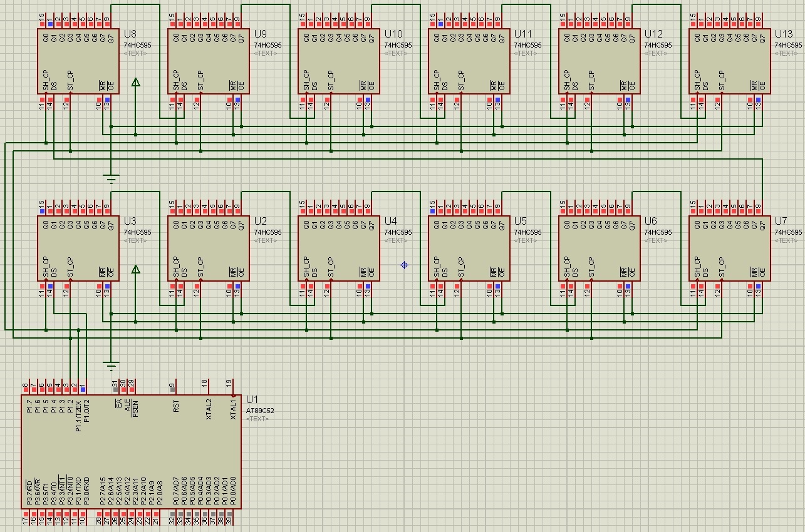Click the U13 reference label

(784, 34)
